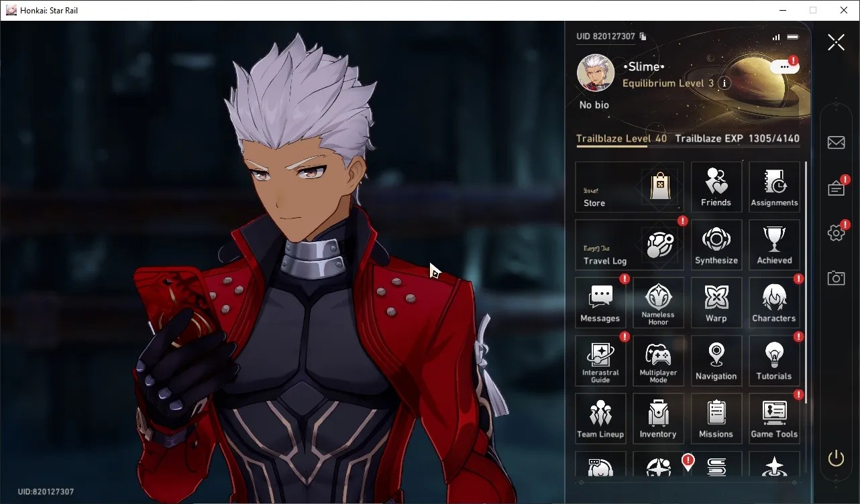
Task: Open the Store
Action: pos(629,187)
